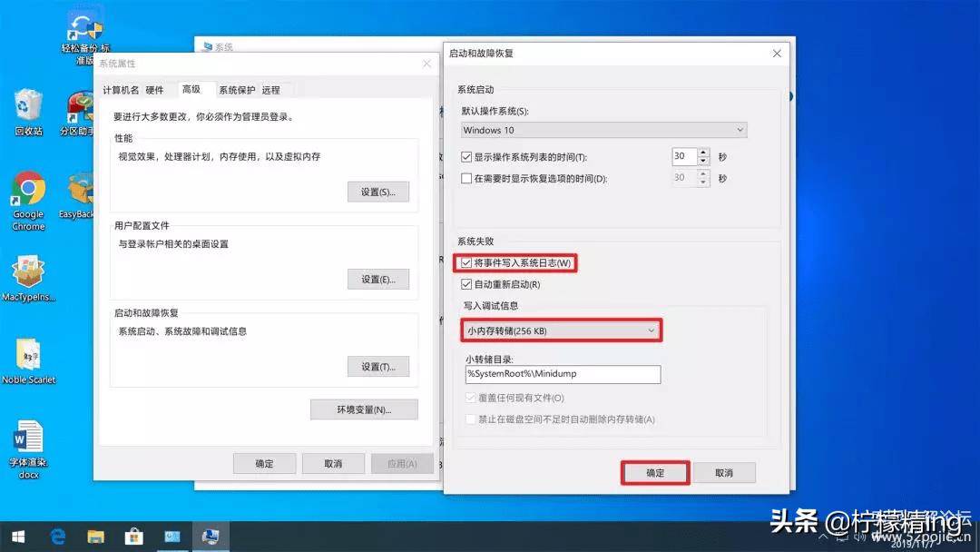The width and height of the screenshot is (980, 552).
Task: Click the Microsoft Edge taskbar icon
Action: point(57,537)
